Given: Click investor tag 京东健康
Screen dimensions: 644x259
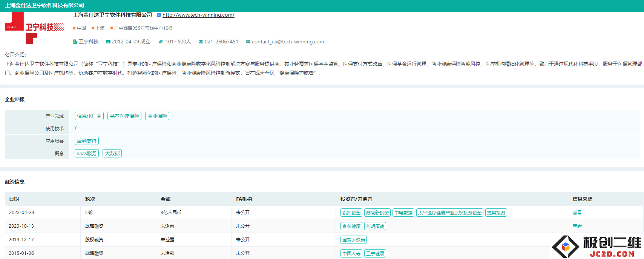Looking at the screenshot, I should (351, 227).
